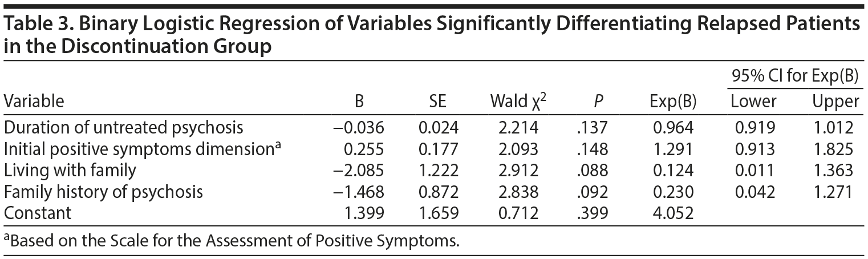Image resolution: width=868 pixels, height=259 pixels.
Task: Select the Initial positive symptoms dimension label
Action: click(x=143, y=148)
